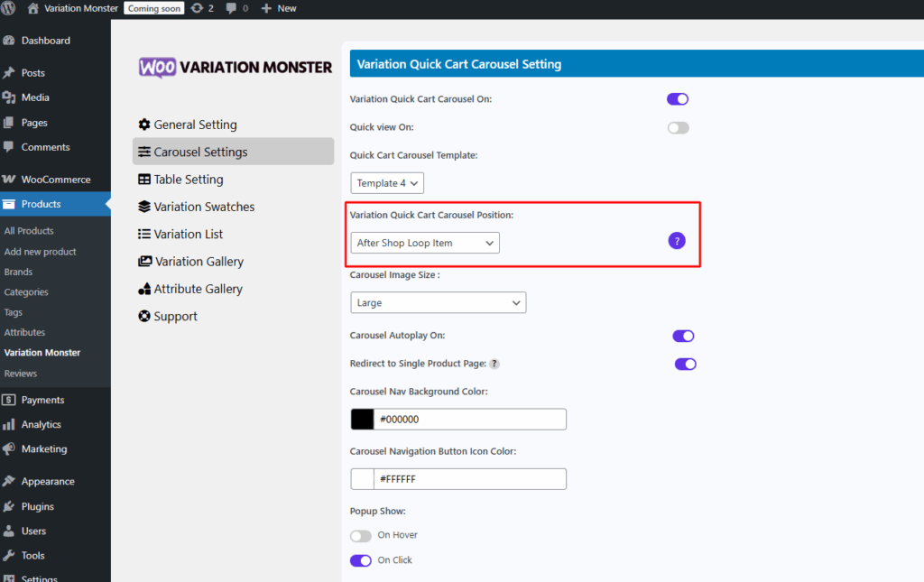Image resolution: width=924 pixels, height=582 pixels.
Task: Click the Products archive icon
Action: [x=9, y=204]
